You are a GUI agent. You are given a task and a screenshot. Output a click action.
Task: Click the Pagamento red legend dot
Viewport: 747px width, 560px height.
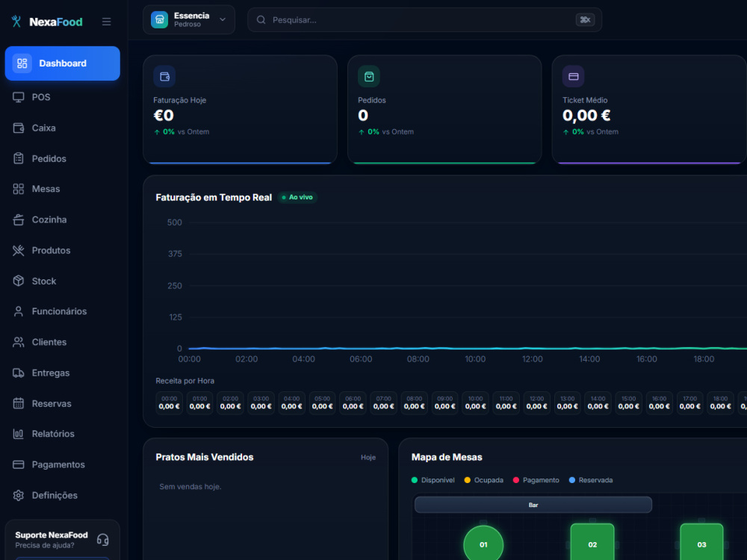pos(516,480)
